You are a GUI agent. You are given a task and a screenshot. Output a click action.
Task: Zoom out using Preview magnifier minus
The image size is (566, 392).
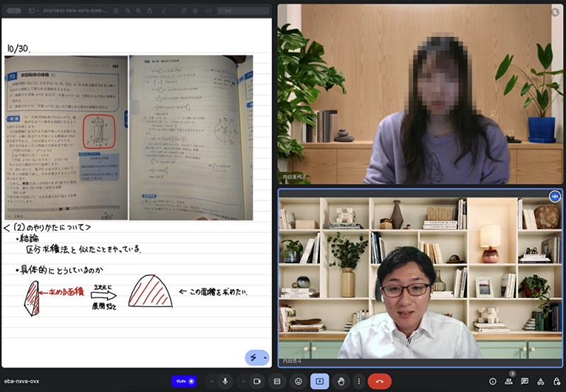coord(128,11)
